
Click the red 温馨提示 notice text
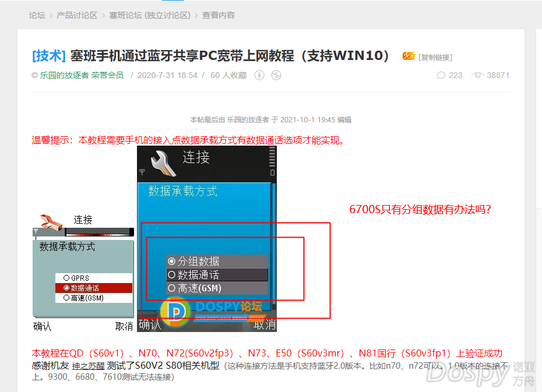coord(189,140)
